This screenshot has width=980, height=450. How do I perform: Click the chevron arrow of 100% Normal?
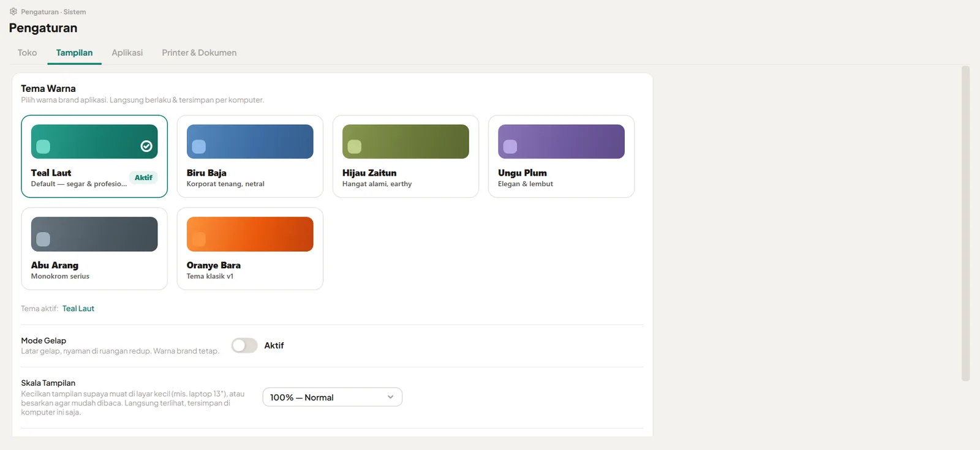click(x=390, y=397)
